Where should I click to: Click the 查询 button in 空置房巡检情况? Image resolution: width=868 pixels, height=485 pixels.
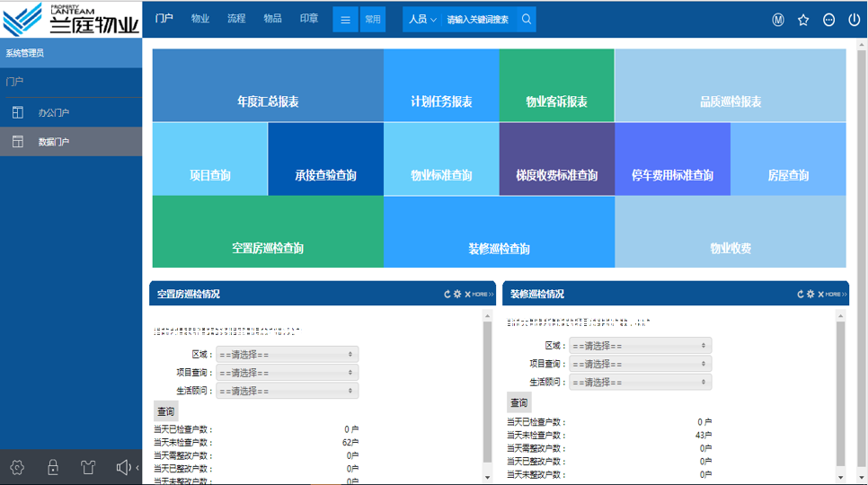point(165,411)
